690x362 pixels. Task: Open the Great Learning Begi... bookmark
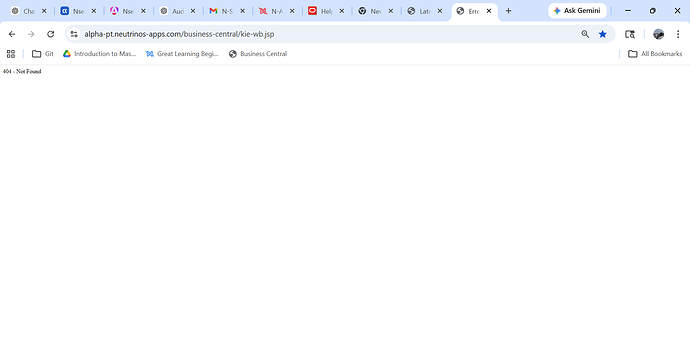coord(182,54)
